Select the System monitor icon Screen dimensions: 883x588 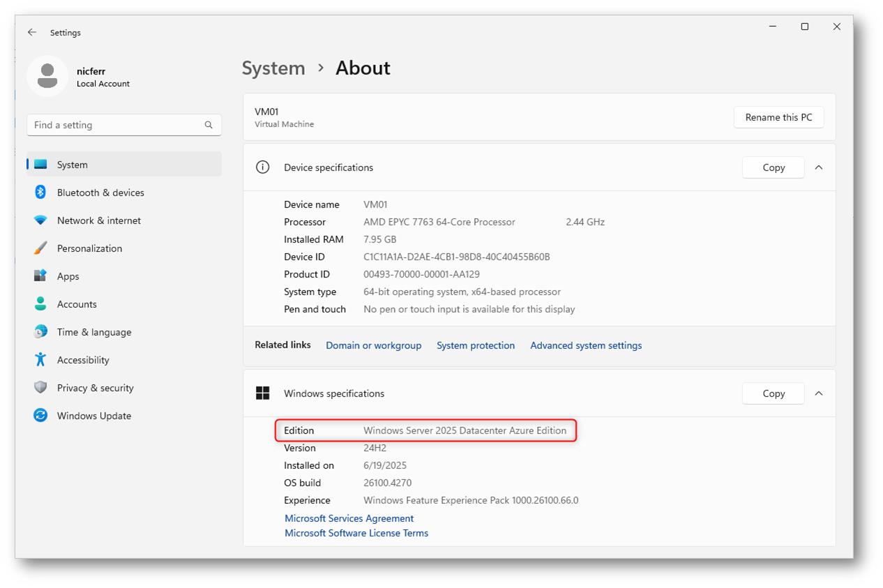(x=40, y=165)
